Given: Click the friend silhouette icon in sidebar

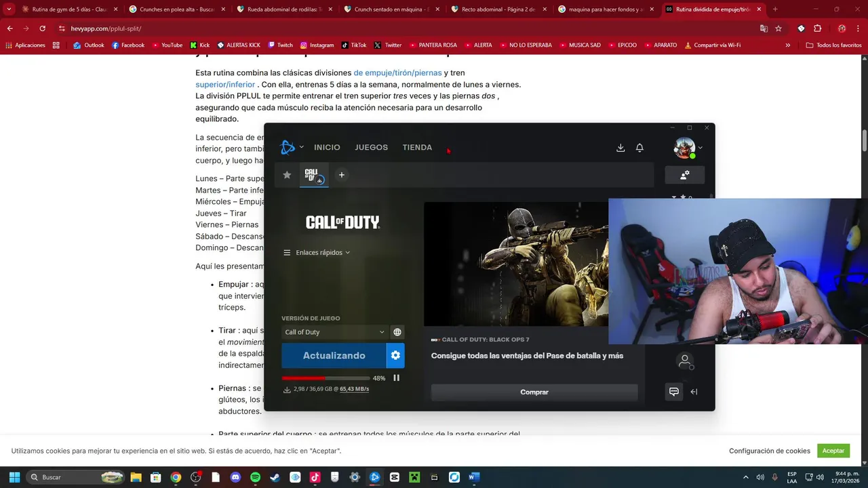Looking at the screenshot, I should click(x=685, y=361).
